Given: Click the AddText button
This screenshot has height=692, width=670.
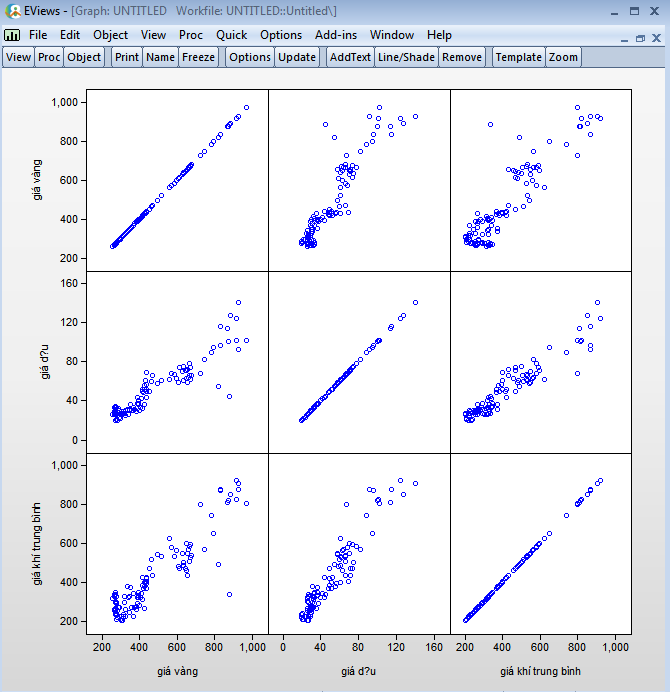Looking at the screenshot, I should 349,57.
